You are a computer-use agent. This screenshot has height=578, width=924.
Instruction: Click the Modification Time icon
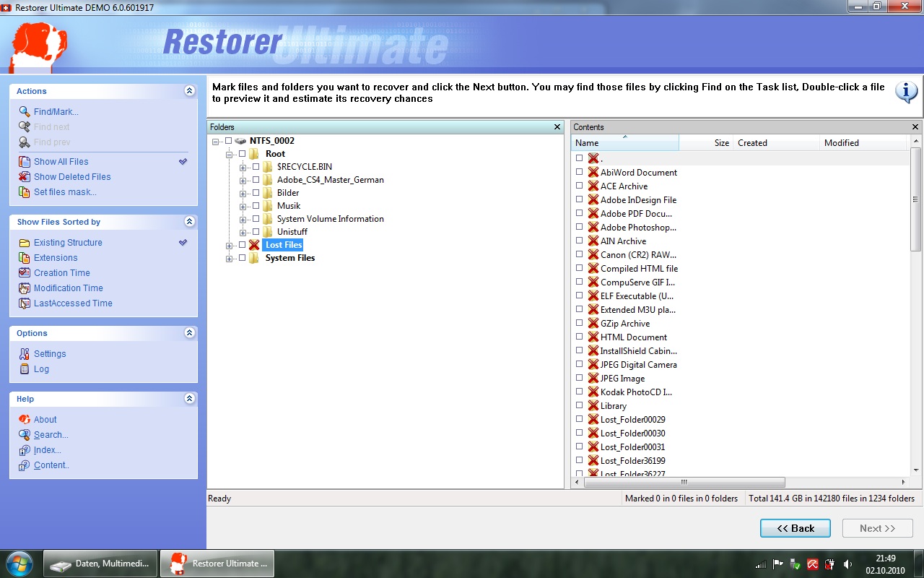(25, 288)
